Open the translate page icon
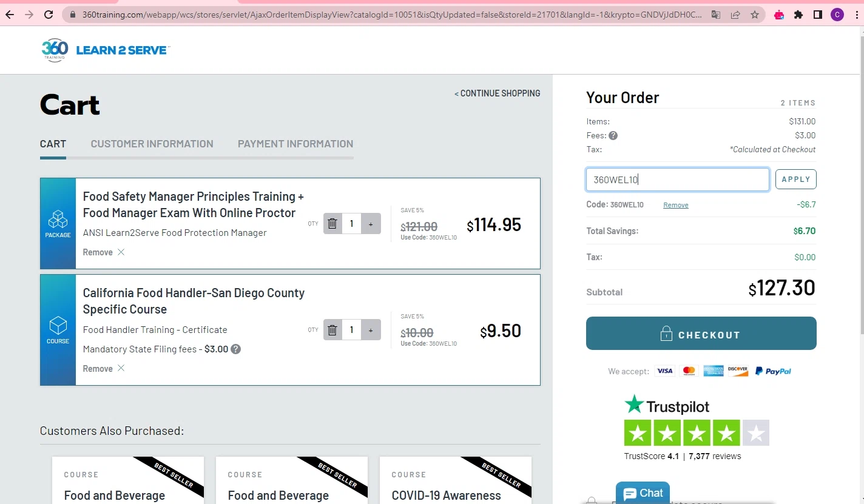 coord(716,15)
